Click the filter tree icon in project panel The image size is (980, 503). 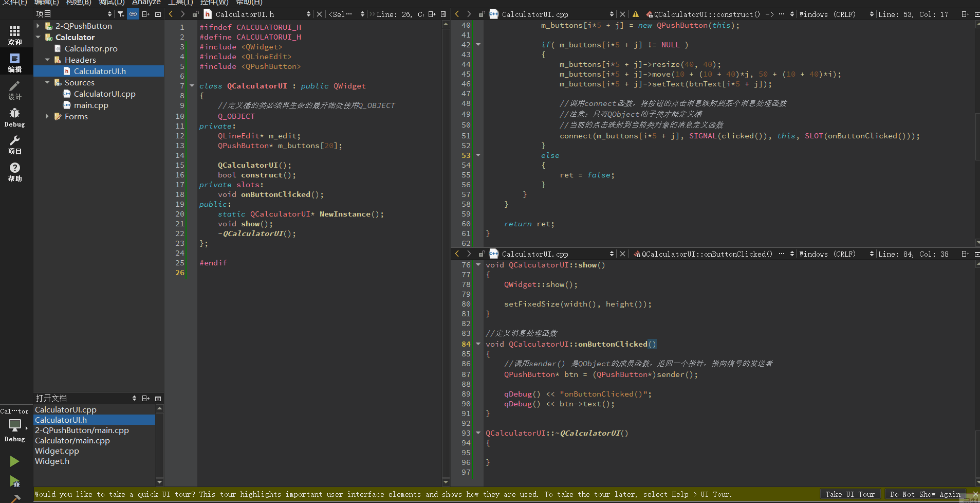point(120,14)
